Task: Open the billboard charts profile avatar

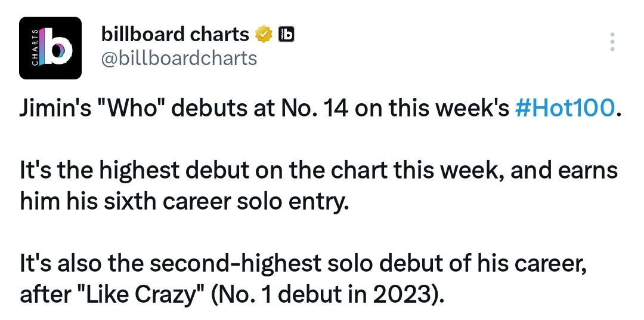Action: click(x=50, y=48)
